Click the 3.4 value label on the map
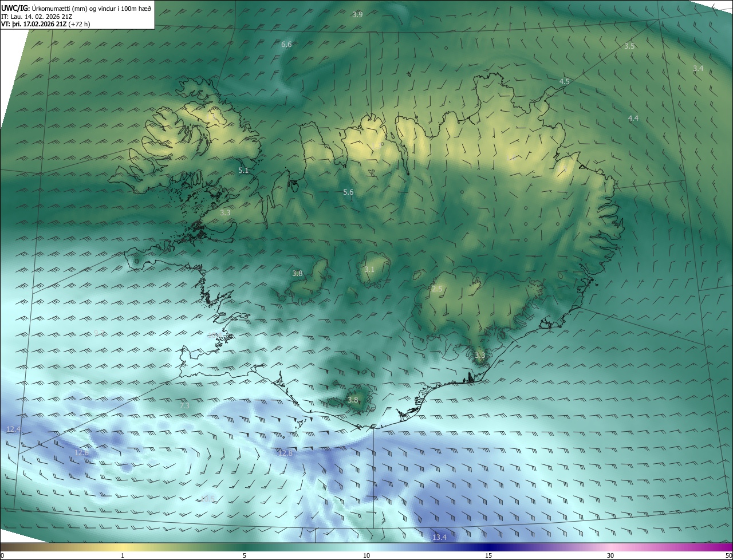 tap(698, 68)
